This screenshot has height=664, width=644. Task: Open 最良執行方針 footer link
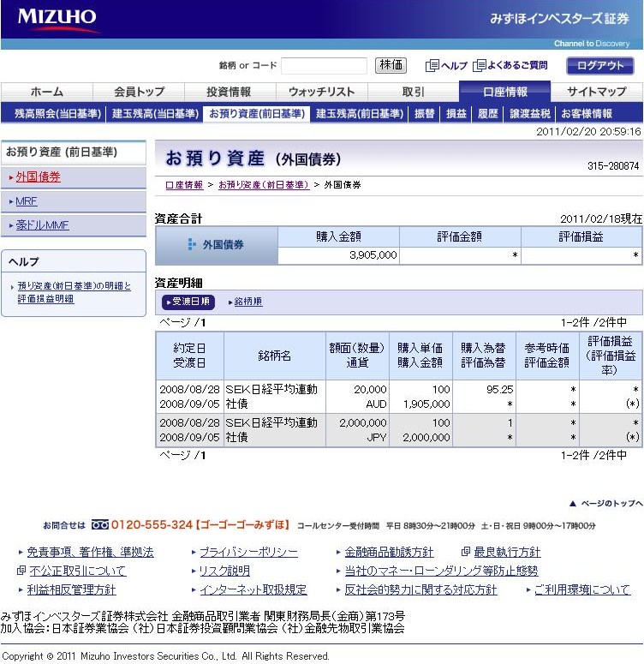click(507, 552)
